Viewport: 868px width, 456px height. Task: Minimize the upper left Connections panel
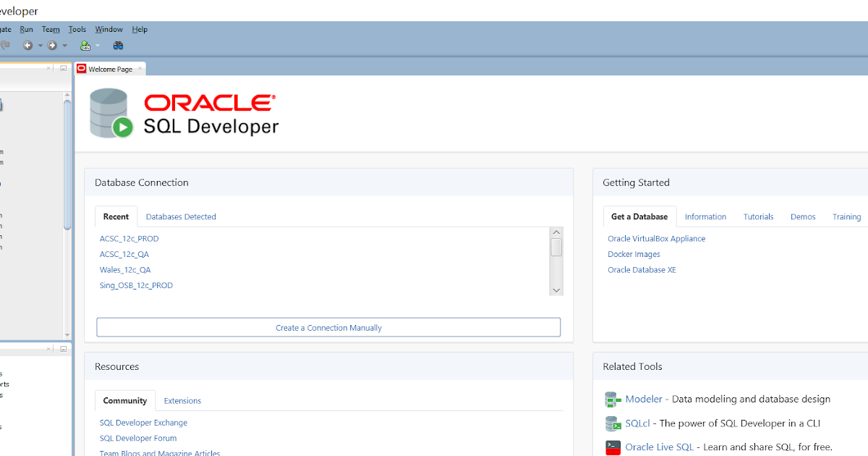[x=63, y=68]
